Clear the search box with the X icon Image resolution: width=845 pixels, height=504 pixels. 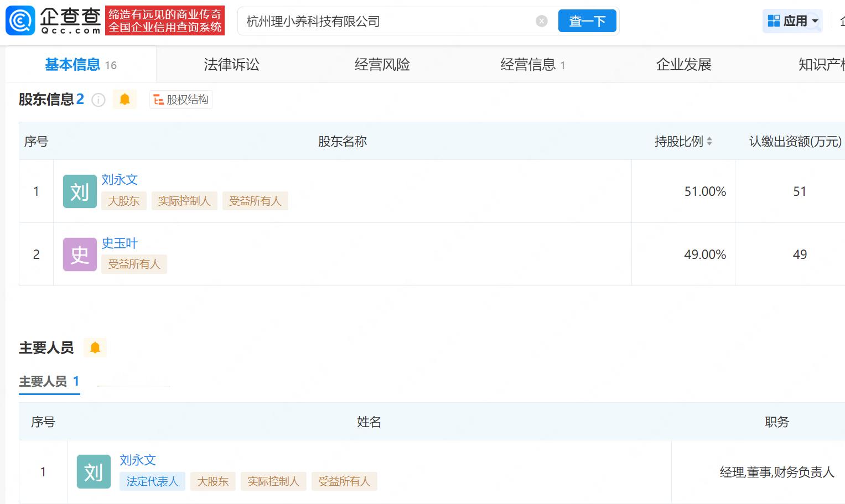pos(542,21)
